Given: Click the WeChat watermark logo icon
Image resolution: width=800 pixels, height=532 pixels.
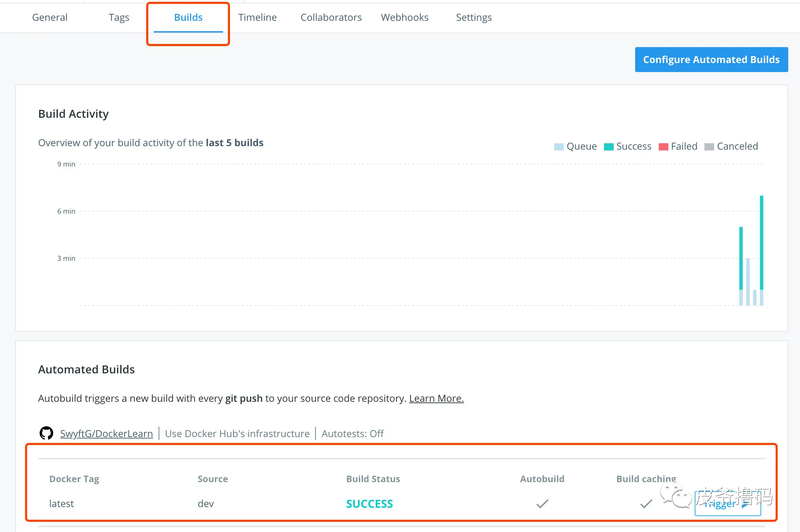Looking at the screenshot, I should pyautogui.click(x=675, y=496).
